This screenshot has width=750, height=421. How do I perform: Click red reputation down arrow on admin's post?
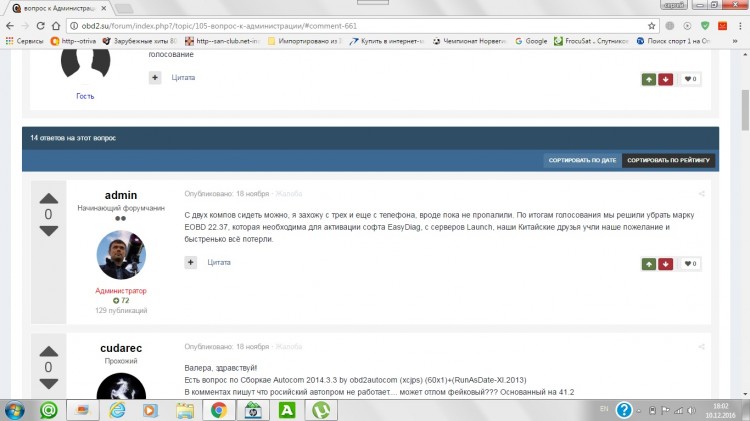[665, 264]
